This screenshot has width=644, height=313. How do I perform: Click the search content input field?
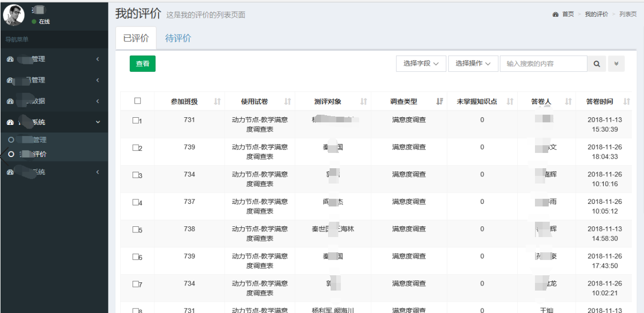coord(543,64)
